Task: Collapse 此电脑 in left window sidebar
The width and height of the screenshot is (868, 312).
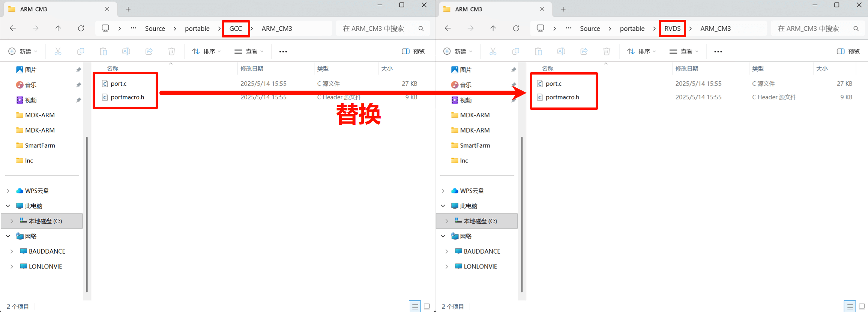Action: pyautogui.click(x=8, y=206)
